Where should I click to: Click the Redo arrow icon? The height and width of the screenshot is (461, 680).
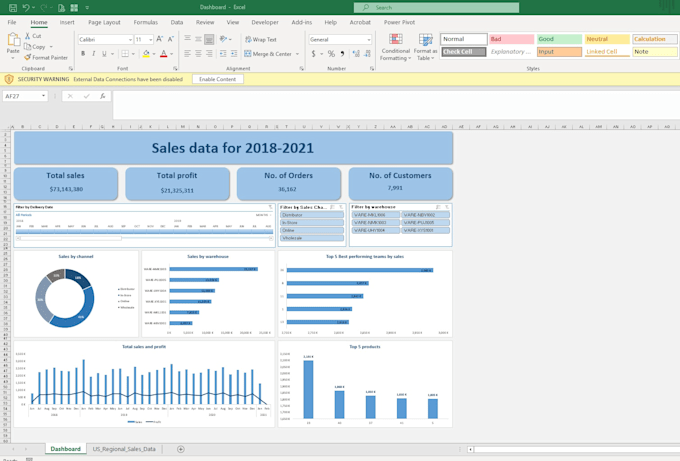[43, 7]
